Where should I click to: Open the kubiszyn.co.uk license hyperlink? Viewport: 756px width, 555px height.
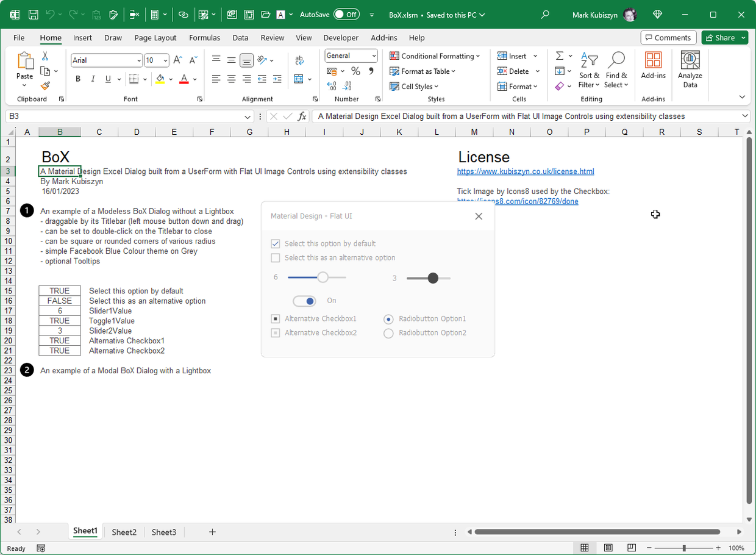[x=526, y=171]
